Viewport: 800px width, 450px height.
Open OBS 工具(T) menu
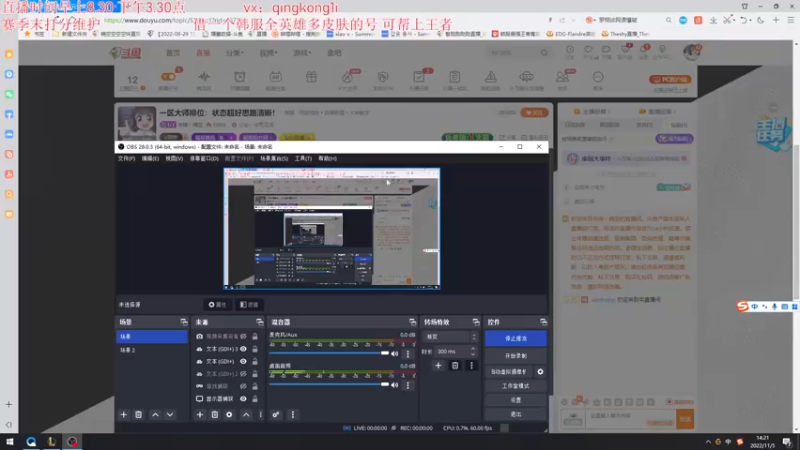(x=303, y=159)
